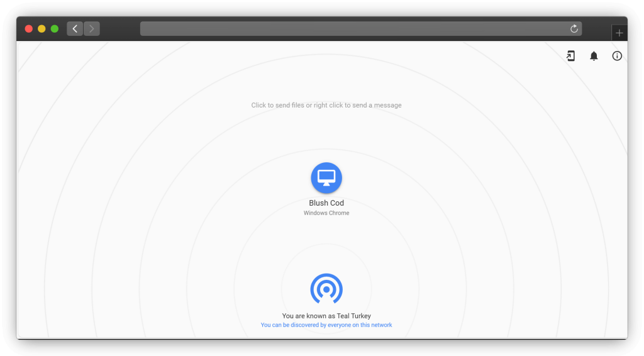Viewport: 644px width, 356px height.
Task: Select the Blush Cod peer name label
Action: (x=326, y=203)
